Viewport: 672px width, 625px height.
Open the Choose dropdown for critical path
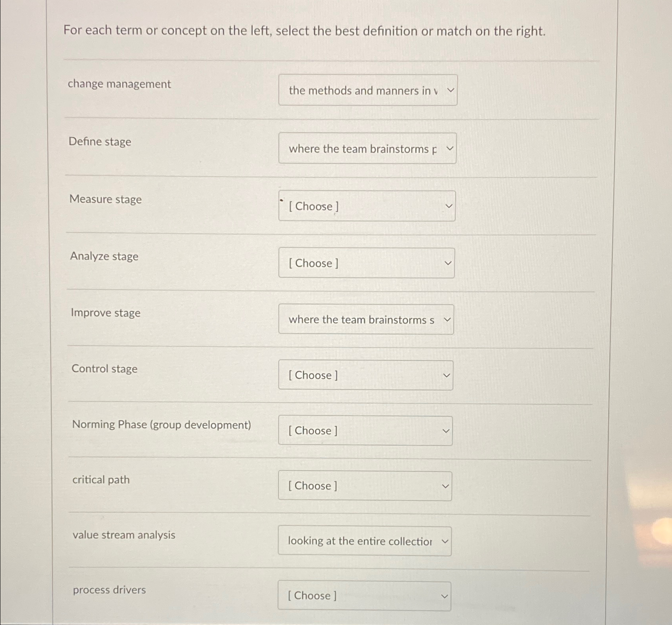[365, 486]
